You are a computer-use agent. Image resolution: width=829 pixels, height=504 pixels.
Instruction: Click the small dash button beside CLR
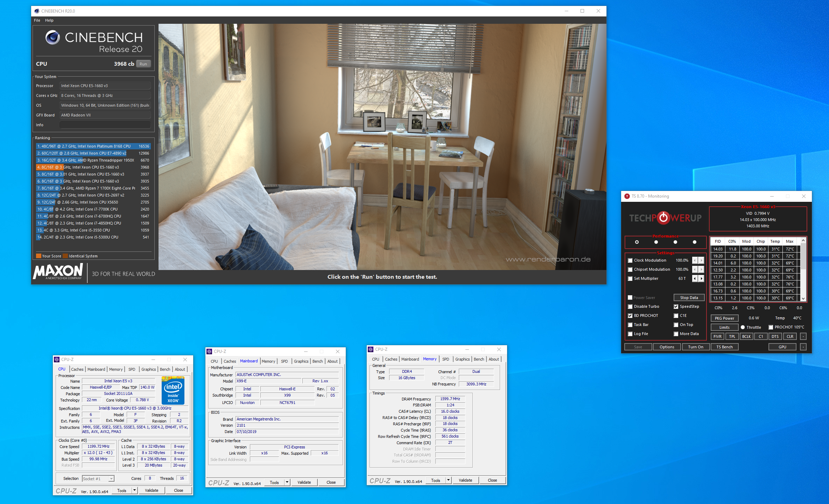803,336
